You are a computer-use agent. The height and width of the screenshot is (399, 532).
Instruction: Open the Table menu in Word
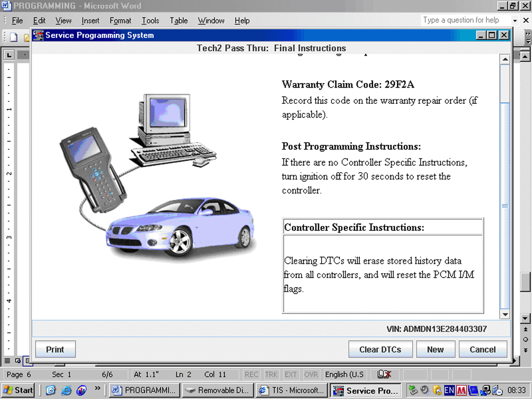coord(178,21)
